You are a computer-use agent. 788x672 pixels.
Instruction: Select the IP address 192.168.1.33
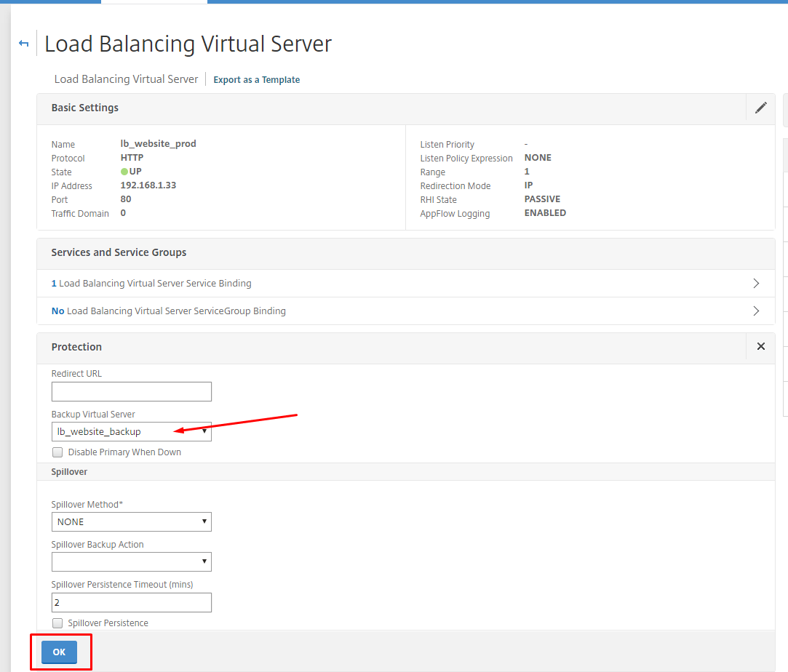pyautogui.click(x=148, y=185)
